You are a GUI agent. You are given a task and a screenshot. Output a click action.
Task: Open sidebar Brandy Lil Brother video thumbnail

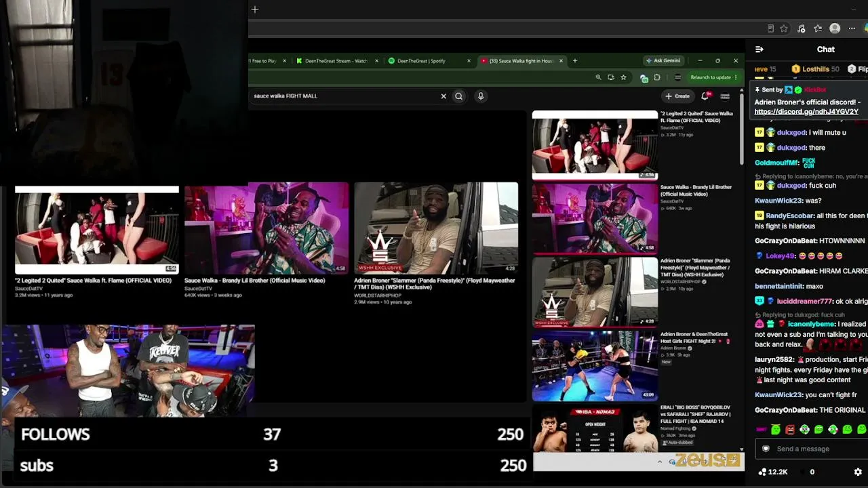[595, 218]
